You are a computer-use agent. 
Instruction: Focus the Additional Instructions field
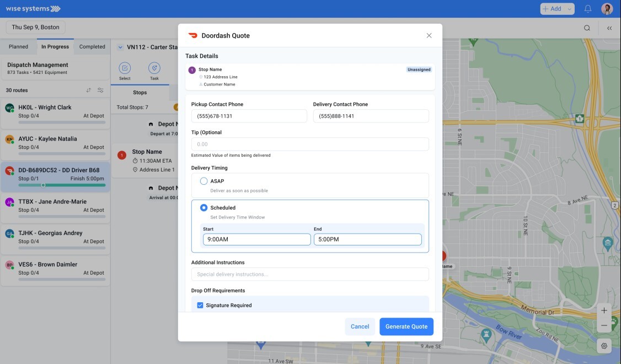click(310, 274)
